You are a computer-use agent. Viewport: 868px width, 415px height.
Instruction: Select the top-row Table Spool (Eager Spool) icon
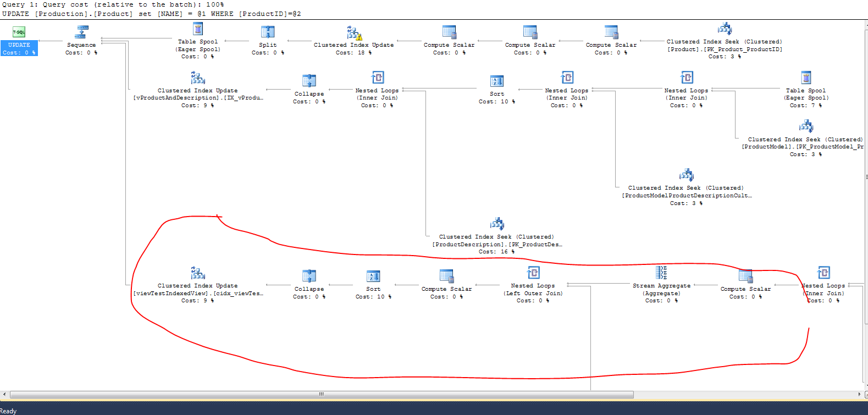point(198,29)
